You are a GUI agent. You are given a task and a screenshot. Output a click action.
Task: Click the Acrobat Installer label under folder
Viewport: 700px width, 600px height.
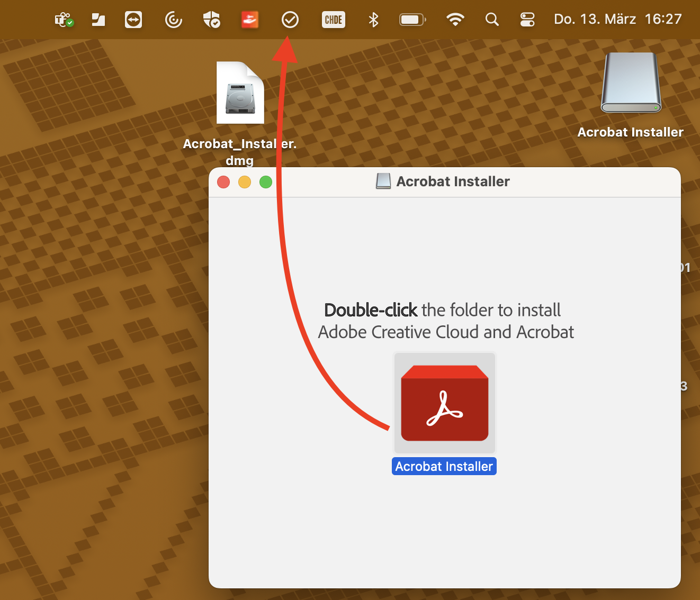(x=444, y=466)
